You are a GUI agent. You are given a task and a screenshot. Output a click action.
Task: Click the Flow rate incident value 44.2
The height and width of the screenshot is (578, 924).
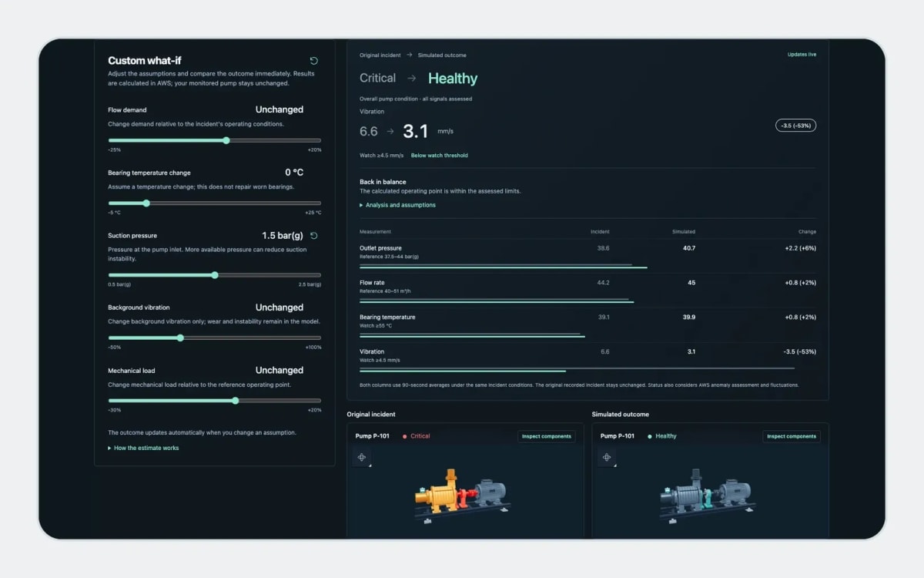[x=603, y=283]
